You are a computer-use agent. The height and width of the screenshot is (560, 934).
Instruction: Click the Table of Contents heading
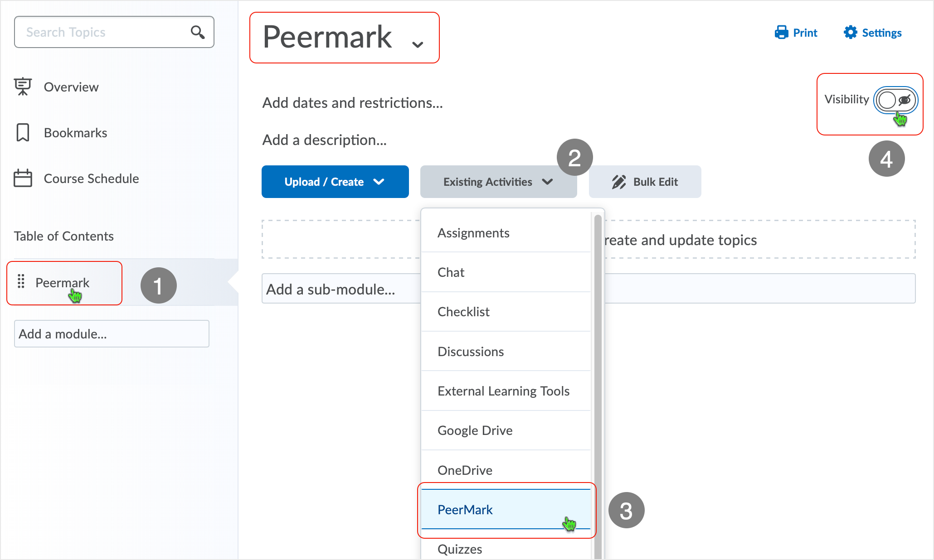[x=63, y=236]
